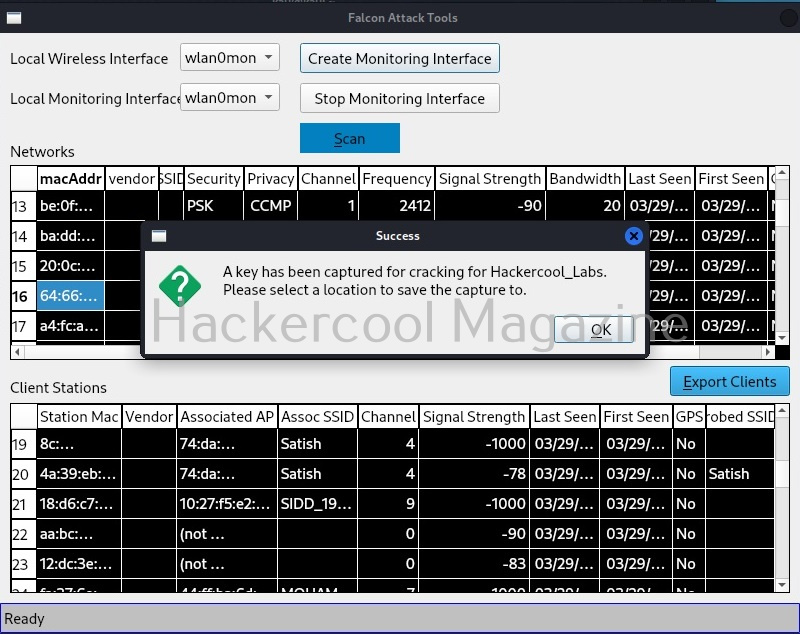This screenshot has width=800, height=634.
Task: Sort networks by Last Seen column header
Action: (660, 179)
